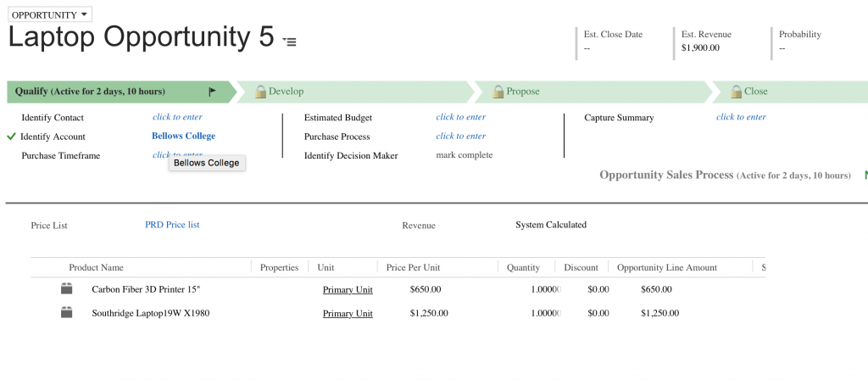
Task: Open Primary Unit for Southridge Laptop
Action: pyautogui.click(x=348, y=313)
